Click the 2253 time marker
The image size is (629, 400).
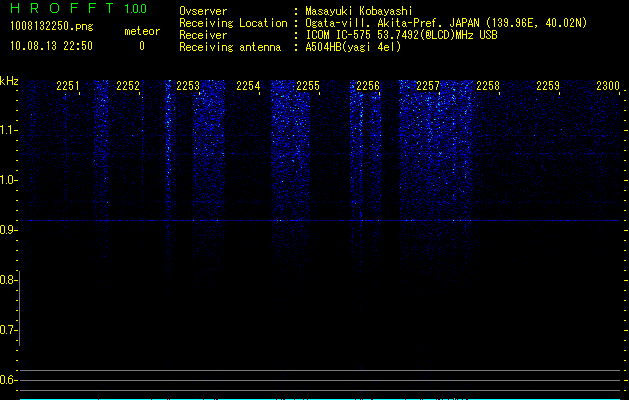(x=188, y=86)
